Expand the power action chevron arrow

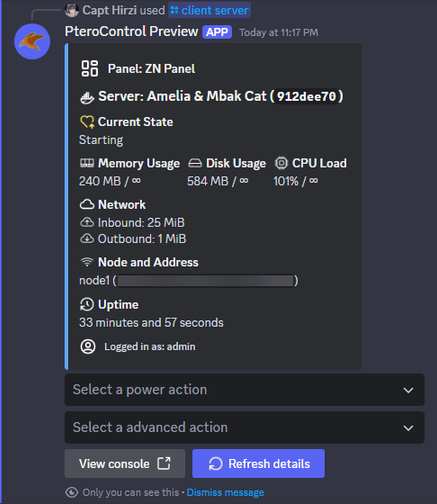pos(408,390)
